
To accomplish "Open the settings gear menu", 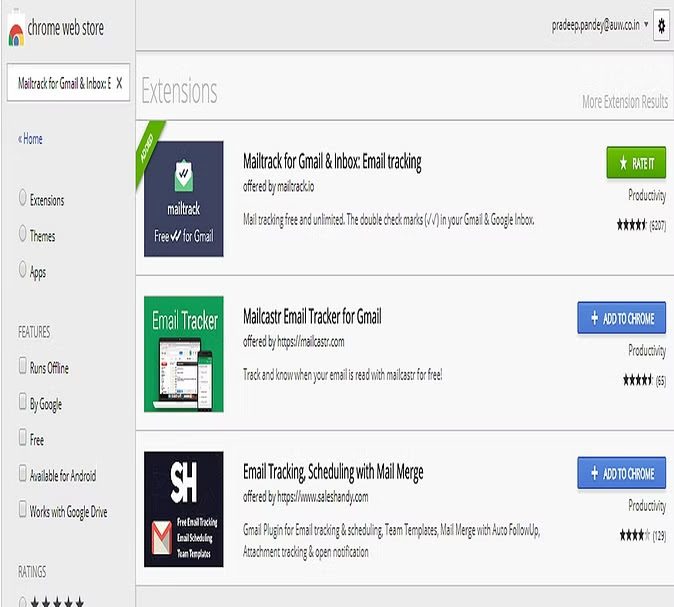I will [x=661, y=26].
